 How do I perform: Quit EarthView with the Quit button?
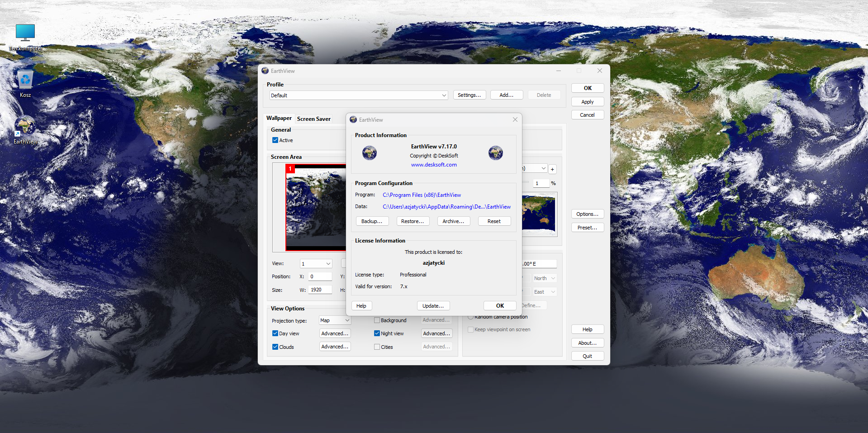point(588,356)
